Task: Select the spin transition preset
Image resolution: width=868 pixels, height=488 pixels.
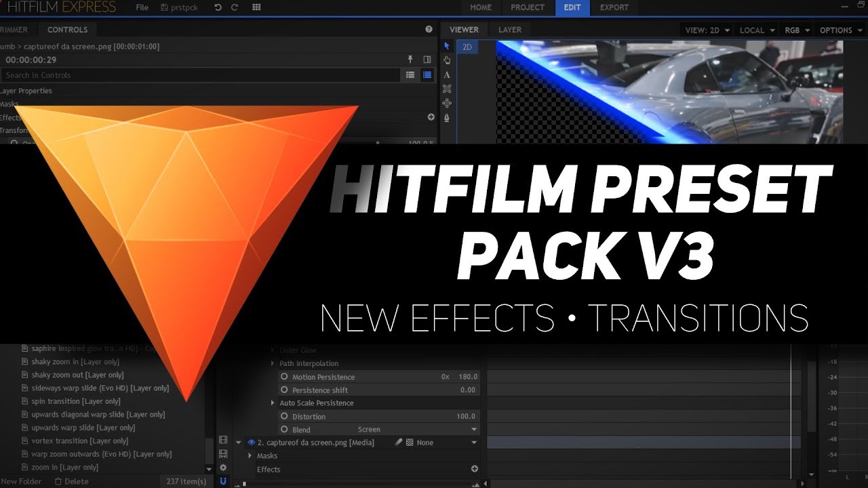Action: pyautogui.click(x=75, y=401)
